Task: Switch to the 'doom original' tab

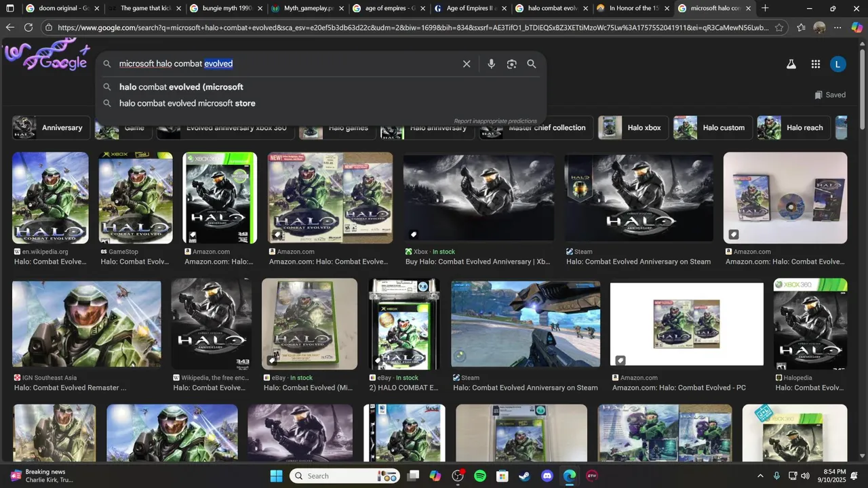Action: (x=61, y=8)
